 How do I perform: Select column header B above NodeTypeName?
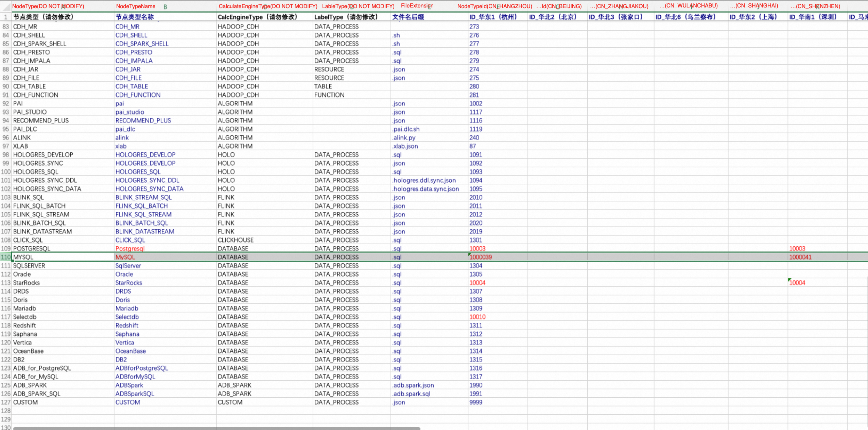[x=165, y=6]
